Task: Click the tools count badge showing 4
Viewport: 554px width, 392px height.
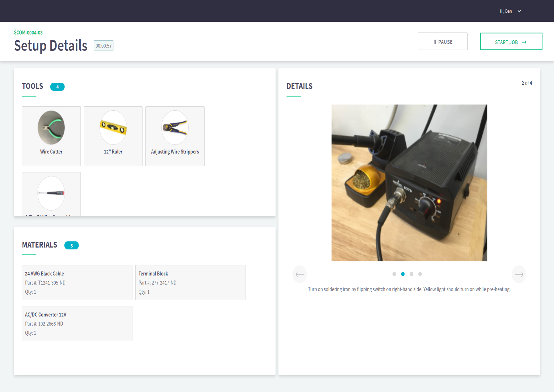Action: coord(57,87)
